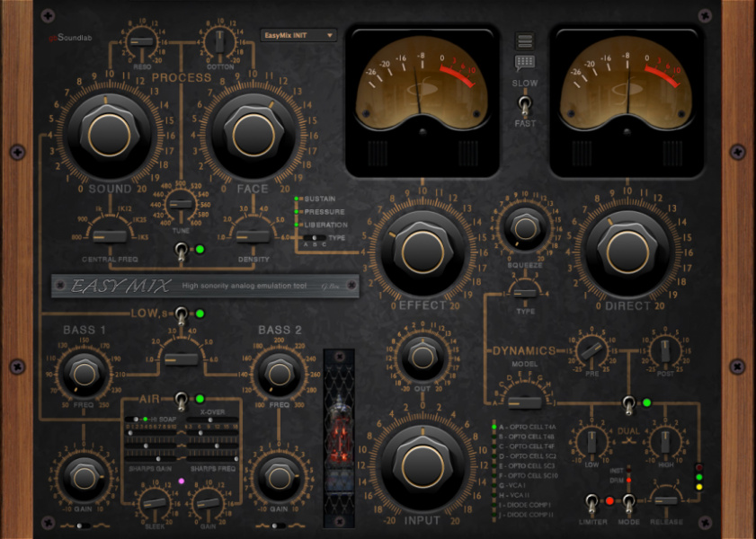756x539 pixels.
Task: Click the DENSITY slider handle
Action: pyautogui.click(x=253, y=236)
